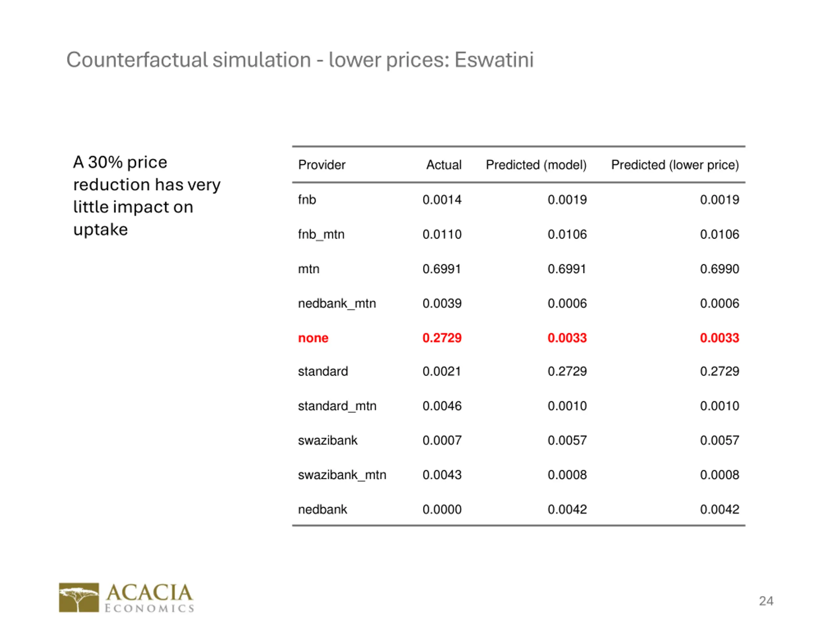840x630 pixels.
Task: Select the nedbank row label
Action: 323,509
